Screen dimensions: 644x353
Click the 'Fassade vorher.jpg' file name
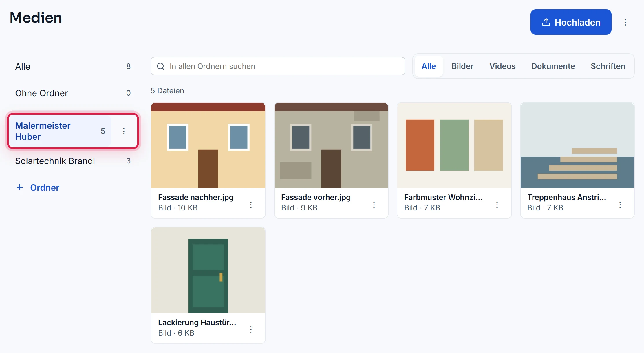click(316, 197)
